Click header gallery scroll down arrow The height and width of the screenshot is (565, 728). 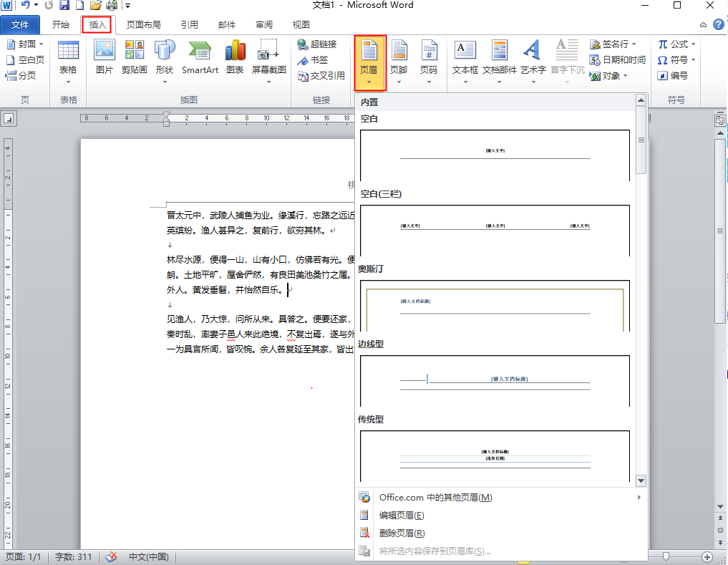click(641, 481)
